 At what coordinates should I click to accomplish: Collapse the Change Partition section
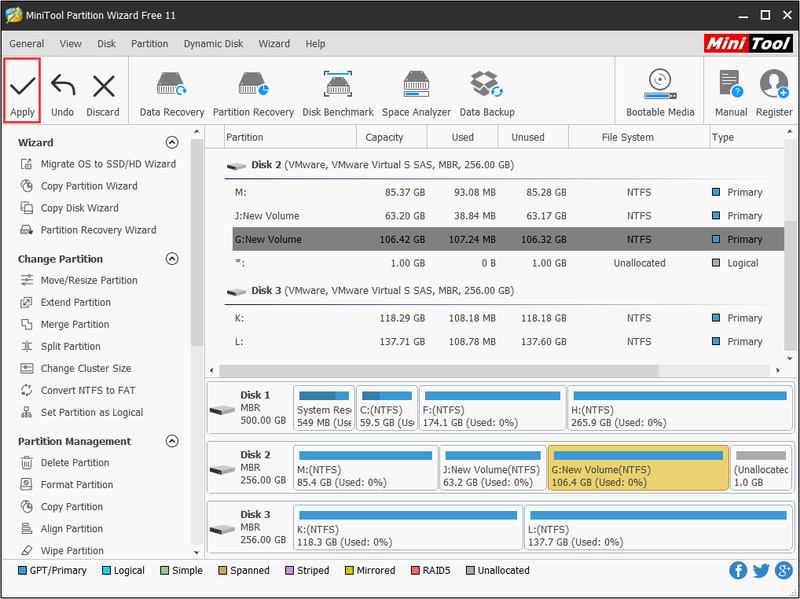(172, 259)
